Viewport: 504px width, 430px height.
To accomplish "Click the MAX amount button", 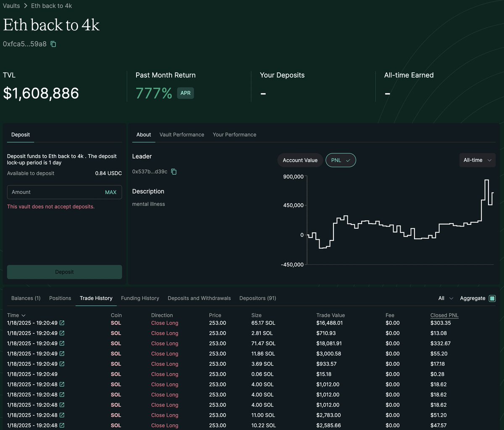I will coord(111,192).
